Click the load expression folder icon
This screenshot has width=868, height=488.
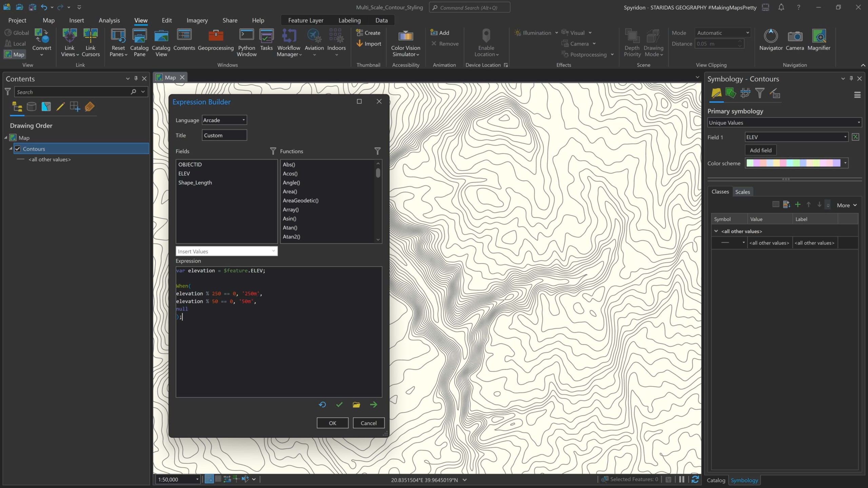pyautogui.click(x=356, y=405)
